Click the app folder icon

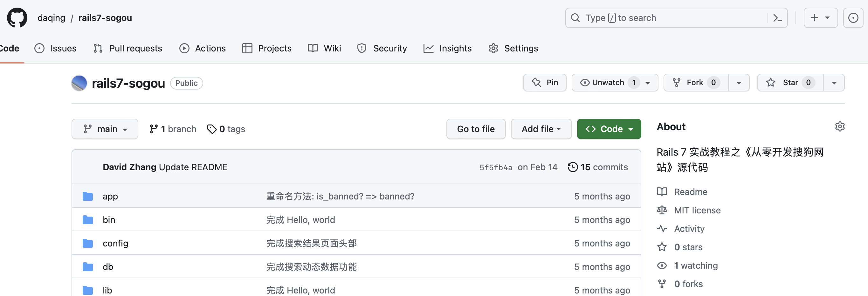[88, 196]
